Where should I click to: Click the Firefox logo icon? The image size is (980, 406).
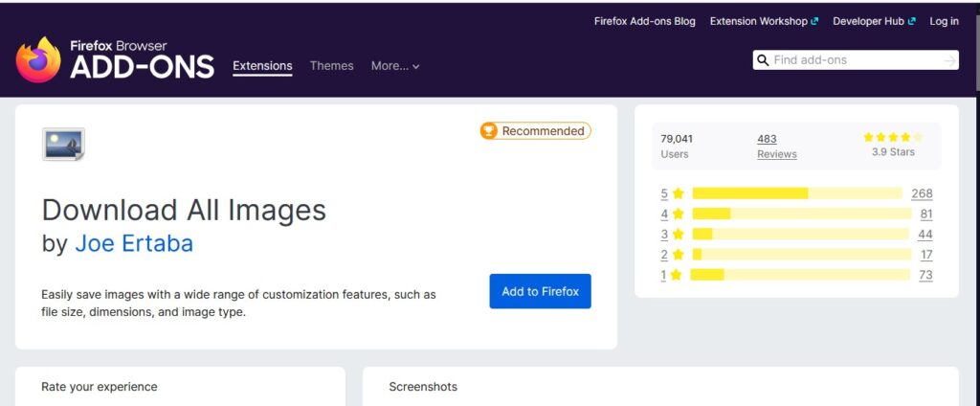click(x=38, y=60)
